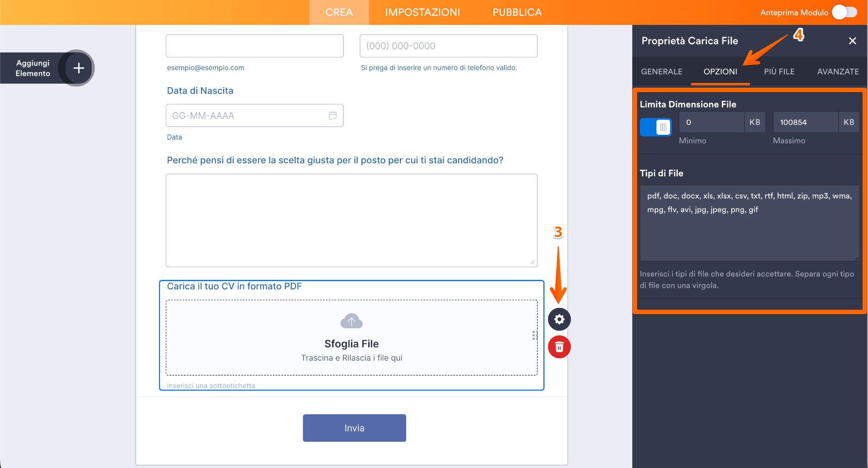Disable the Limita Dimensione File toggle
This screenshot has width=868, height=468.
(x=655, y=127)
